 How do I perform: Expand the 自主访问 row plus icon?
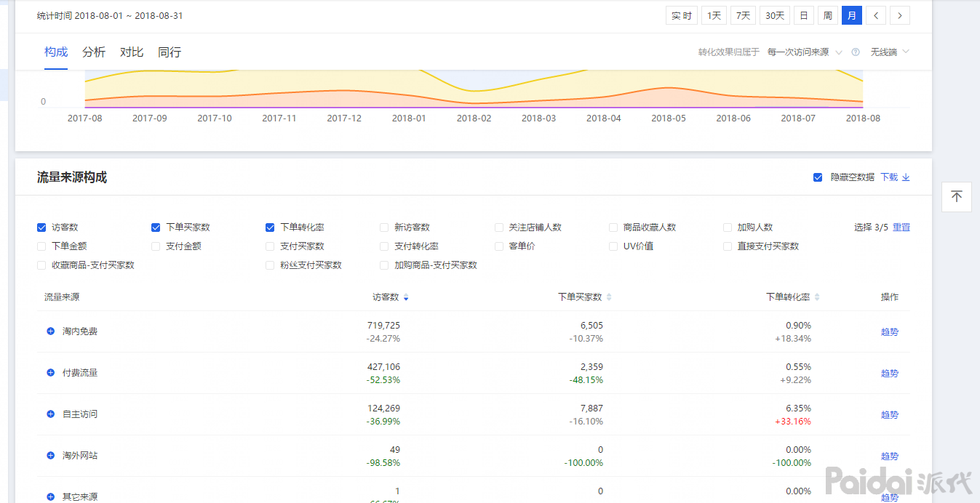click(50, 414)
